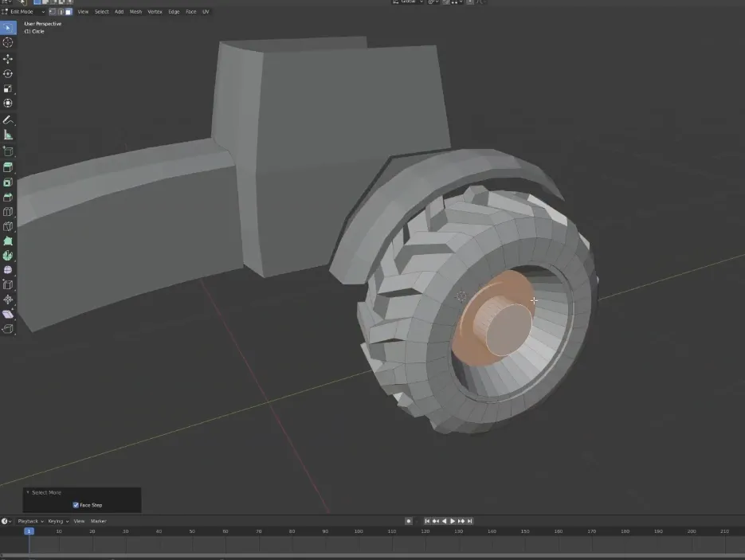Uncheck the Face Step checkbox

[x=76, y=505]
